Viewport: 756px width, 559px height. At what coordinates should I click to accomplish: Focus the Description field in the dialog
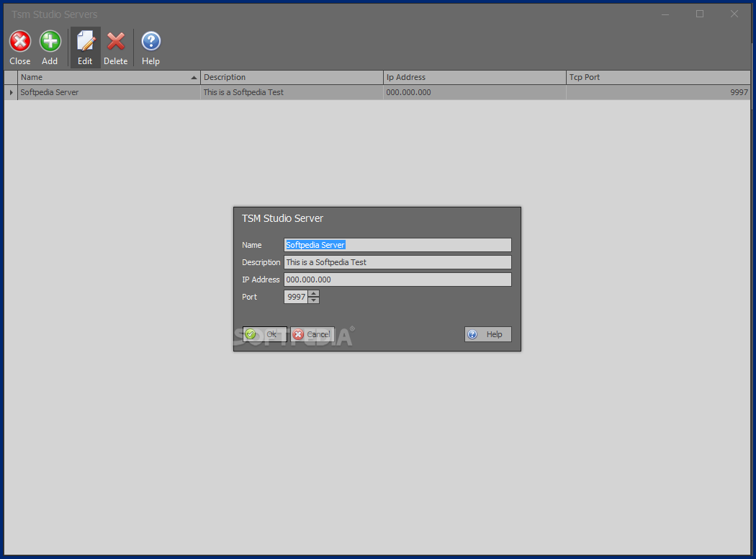pos(397,262)
